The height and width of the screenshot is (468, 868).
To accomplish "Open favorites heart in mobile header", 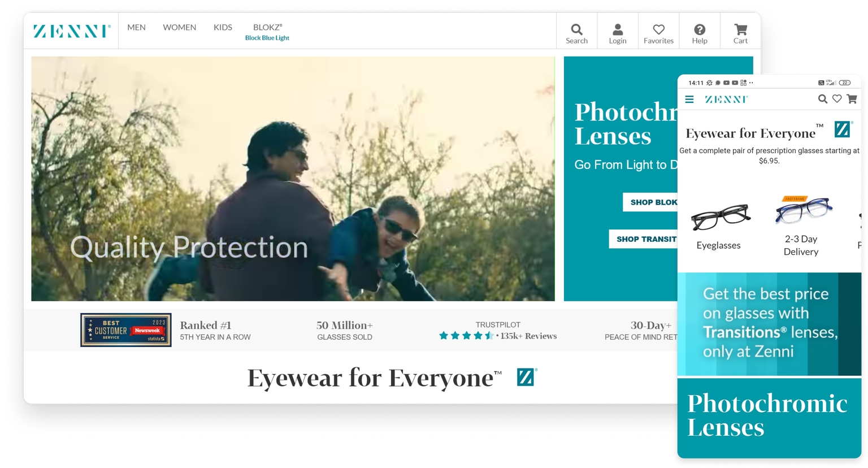I will click(x=837, y=99).
